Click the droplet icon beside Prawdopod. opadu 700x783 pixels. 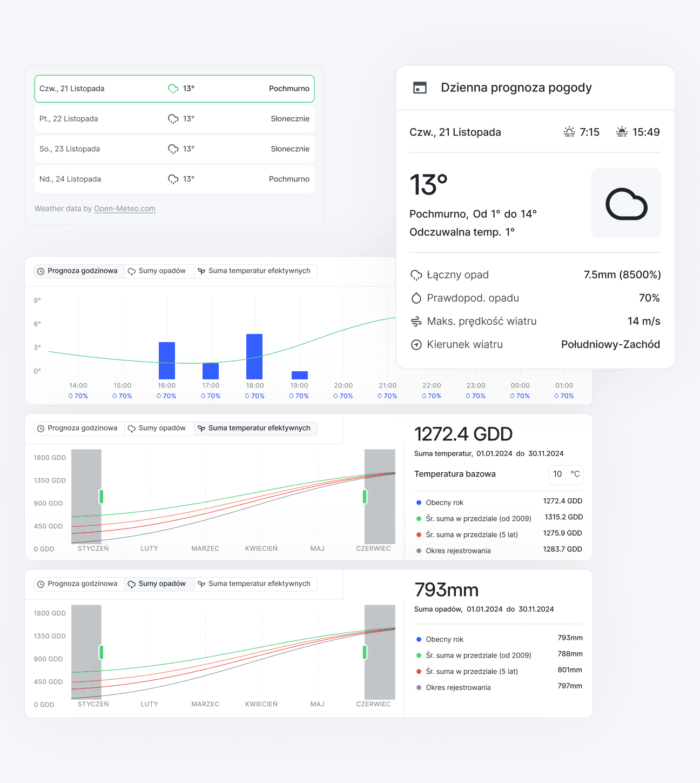tap(416, 298)
